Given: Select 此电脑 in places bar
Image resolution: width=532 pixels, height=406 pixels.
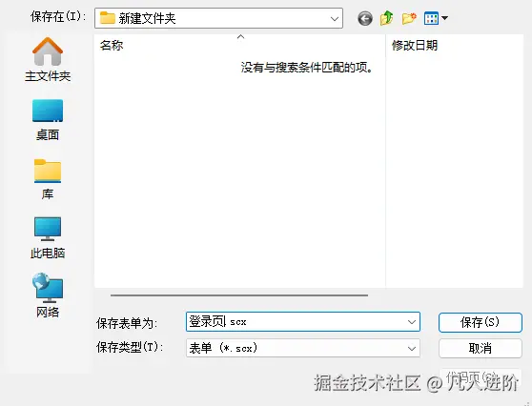Looking at the screenshot, I should pyautogui.click(x=48, y=237).
